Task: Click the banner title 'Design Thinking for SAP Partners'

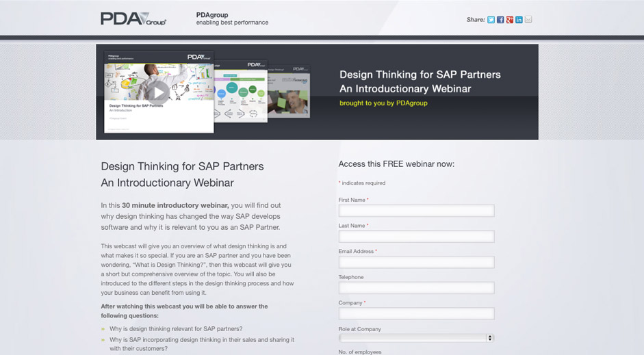Action: click(x=420, y=75)
